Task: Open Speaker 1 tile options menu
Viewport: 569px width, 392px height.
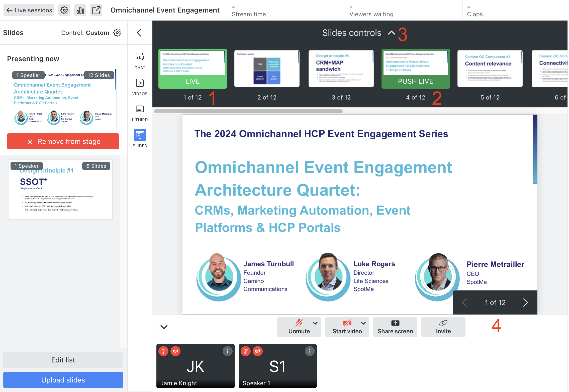Action: pyautogui.click(x=310, y=351)
